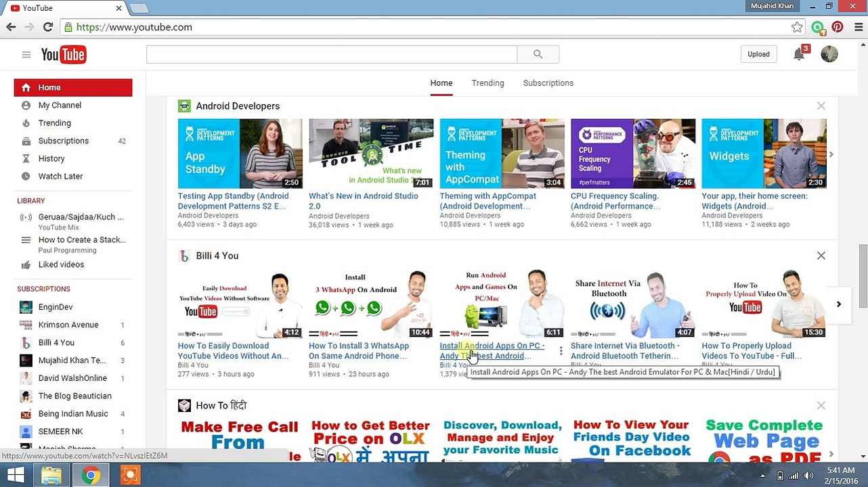The image size is (868, 487).
Task: Play Widgets video thumbnail
Action: tap(764, 154)
